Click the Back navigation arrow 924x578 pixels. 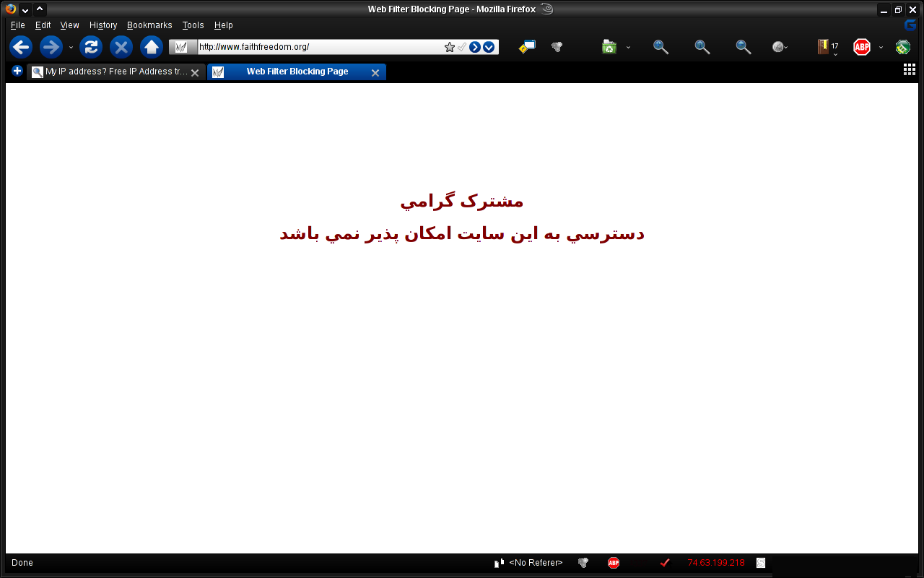pyautogui.click(x=21, y=47)
